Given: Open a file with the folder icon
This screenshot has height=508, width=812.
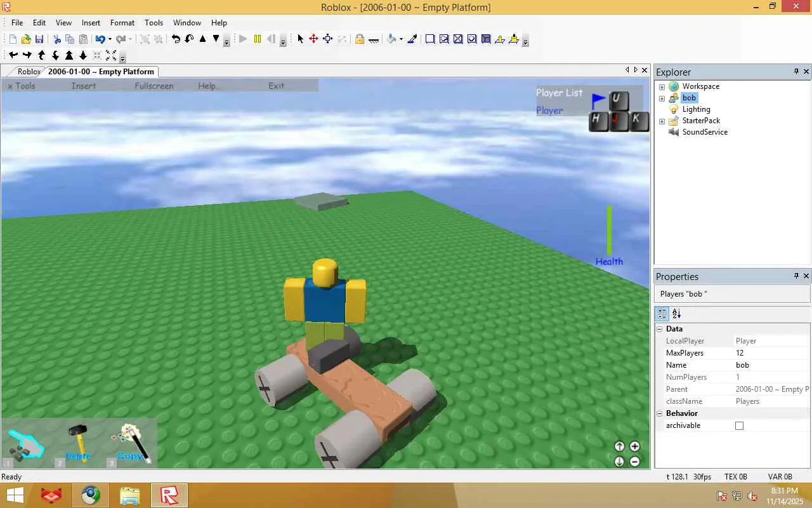Looking at the screenshot, I should coord(26,39).
